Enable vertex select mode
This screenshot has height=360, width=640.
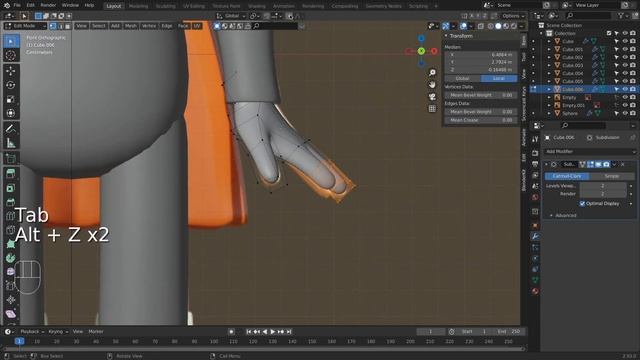coord(53,26)
